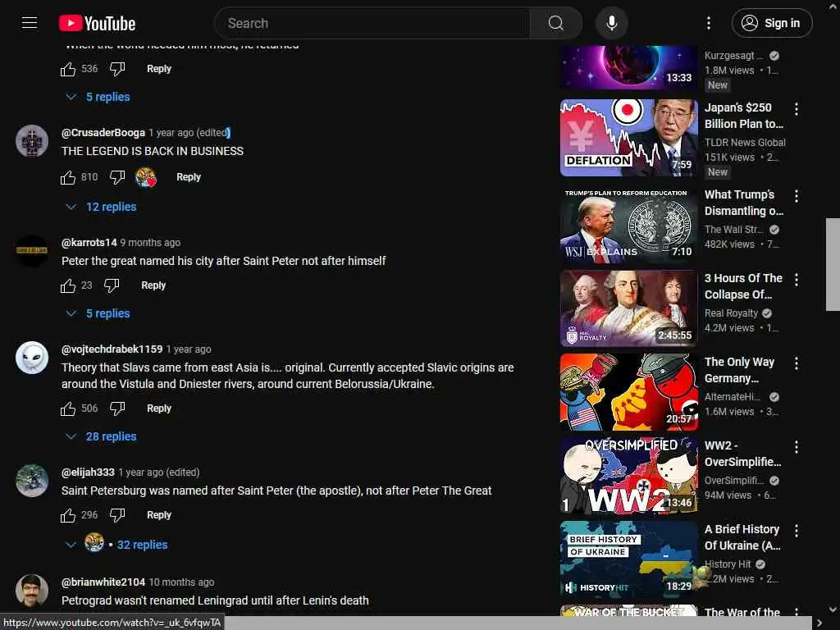The width and height of the screenshot is (840, 630).
Task: Open the Brief History of Ukraine thumbnail
Action: 629,559
